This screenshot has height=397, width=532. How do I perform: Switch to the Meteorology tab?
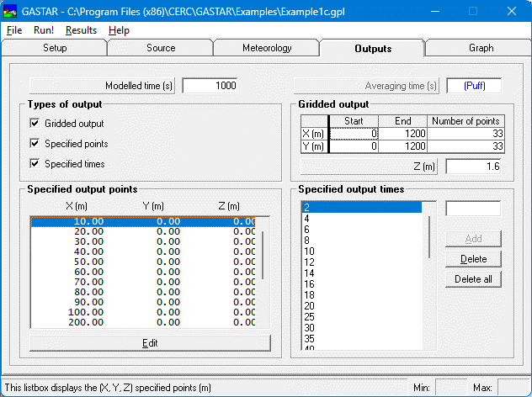click(x=266, y=48)
